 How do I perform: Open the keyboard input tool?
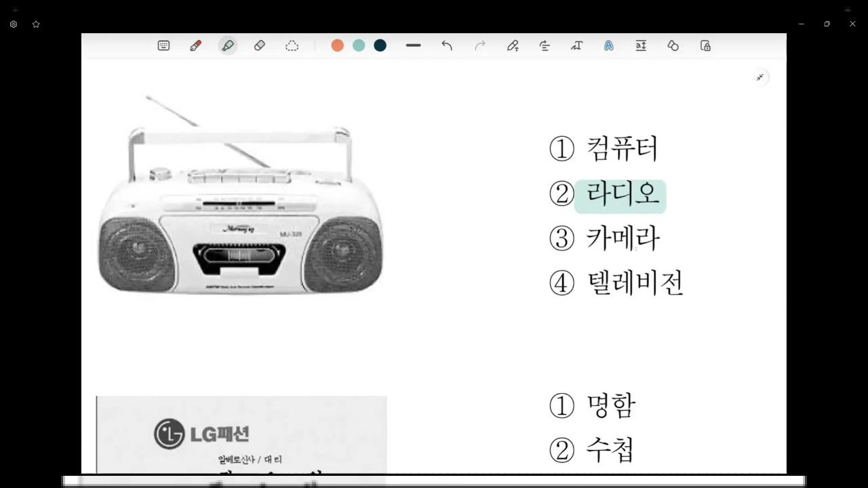[163, 45]
